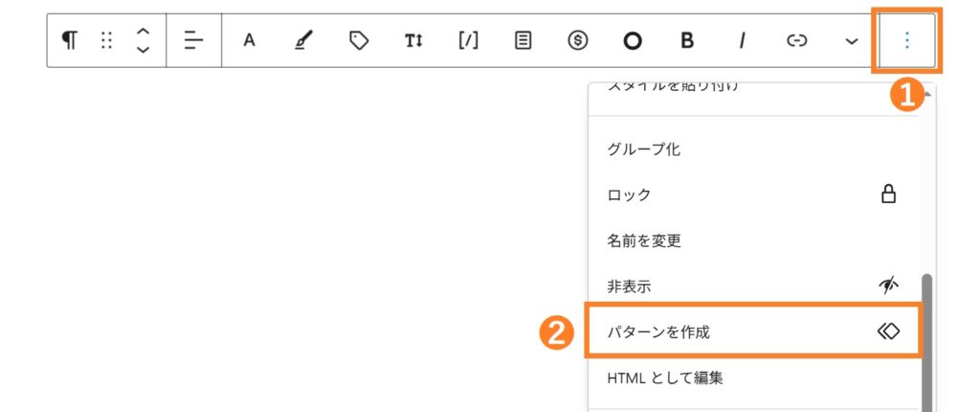The width and height of the screenshot is (980, 412).
Task: Insert shortcode with the [/] icon
Action: (x=468, y=40)
